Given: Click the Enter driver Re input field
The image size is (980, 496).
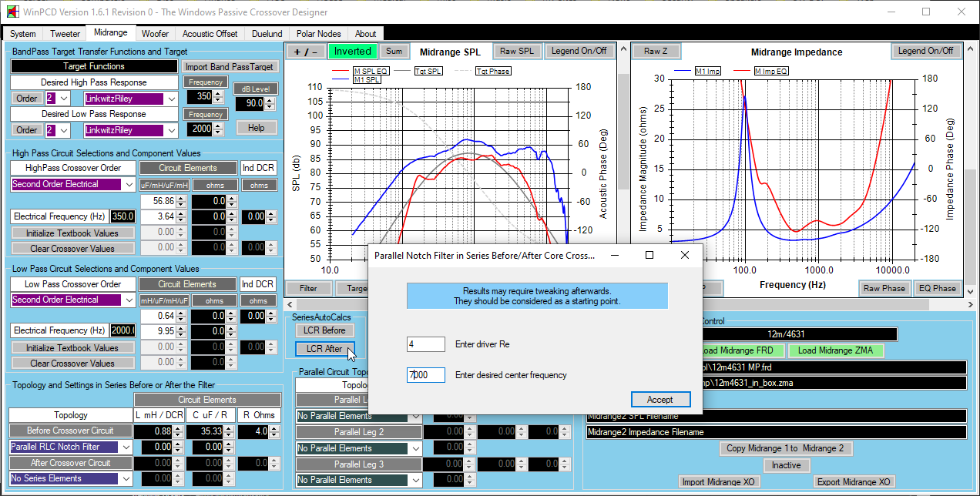Looking at the screenshot, I should (426, 344).
